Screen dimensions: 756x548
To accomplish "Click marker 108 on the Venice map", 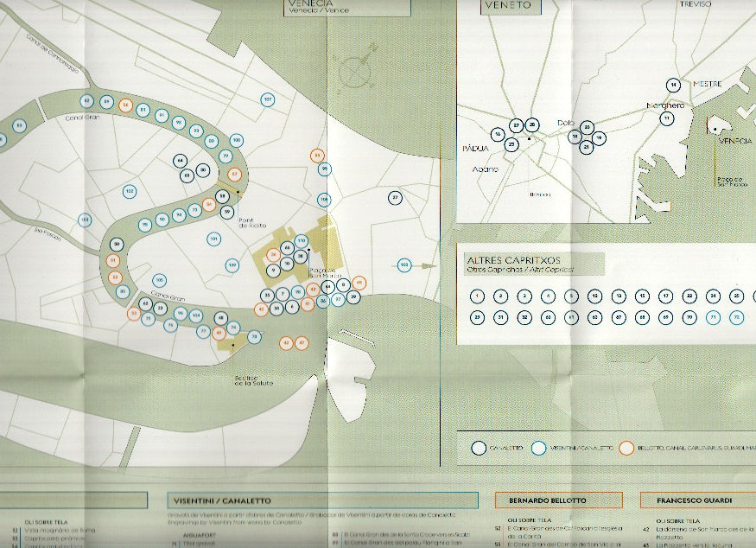I will 325,199.
